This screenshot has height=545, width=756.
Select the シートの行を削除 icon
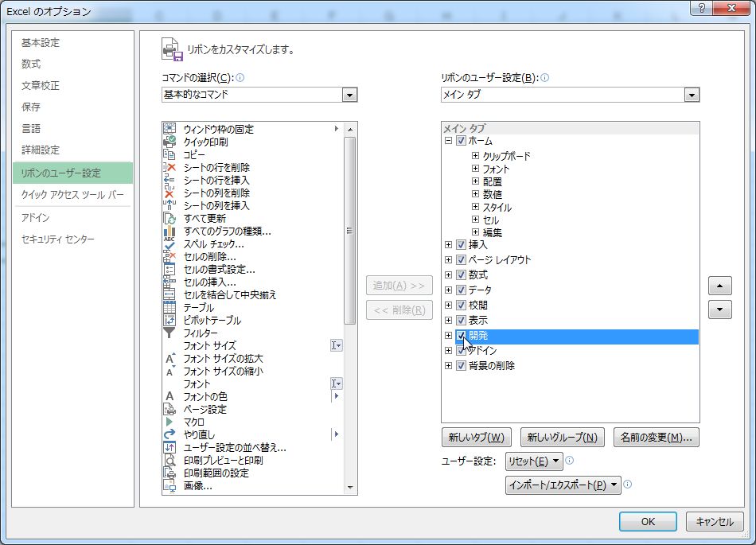point(170,167)
